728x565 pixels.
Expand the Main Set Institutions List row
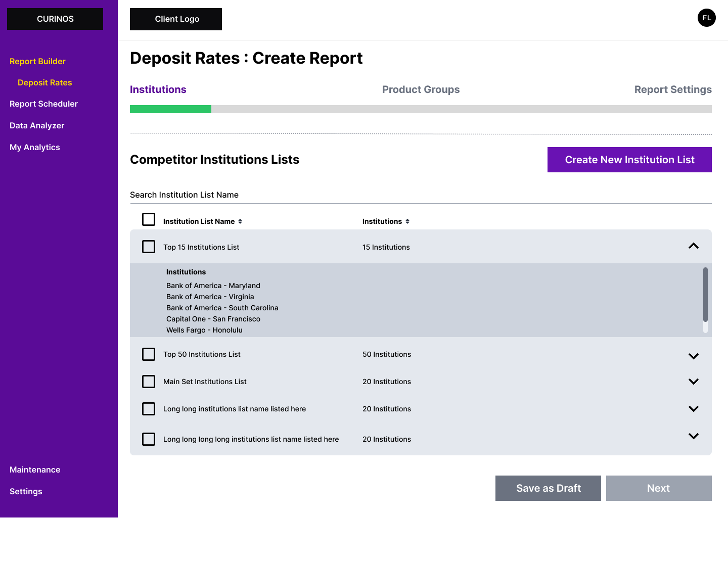694,382
